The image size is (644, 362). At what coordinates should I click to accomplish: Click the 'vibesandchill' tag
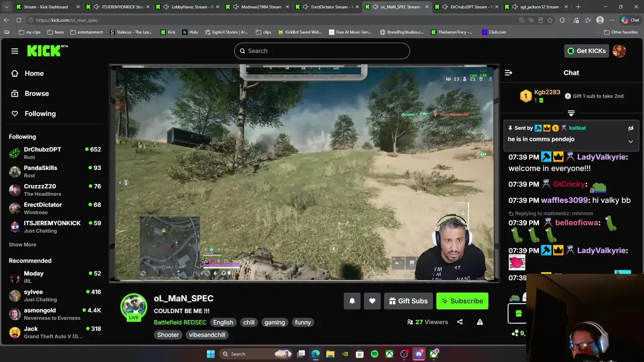[207, 335]
